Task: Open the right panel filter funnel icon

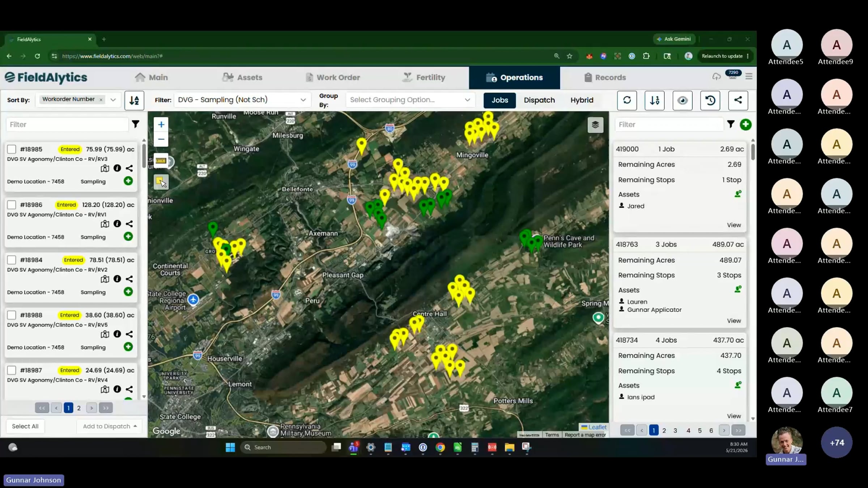Action: [x=731, y=124]
